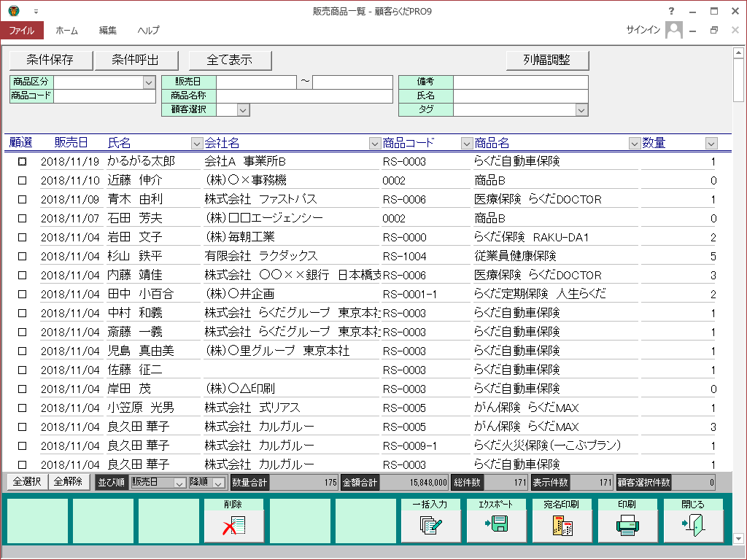Check the box for 近藤 伸介 row
747x560 pixels.
(x=22, y=181)
